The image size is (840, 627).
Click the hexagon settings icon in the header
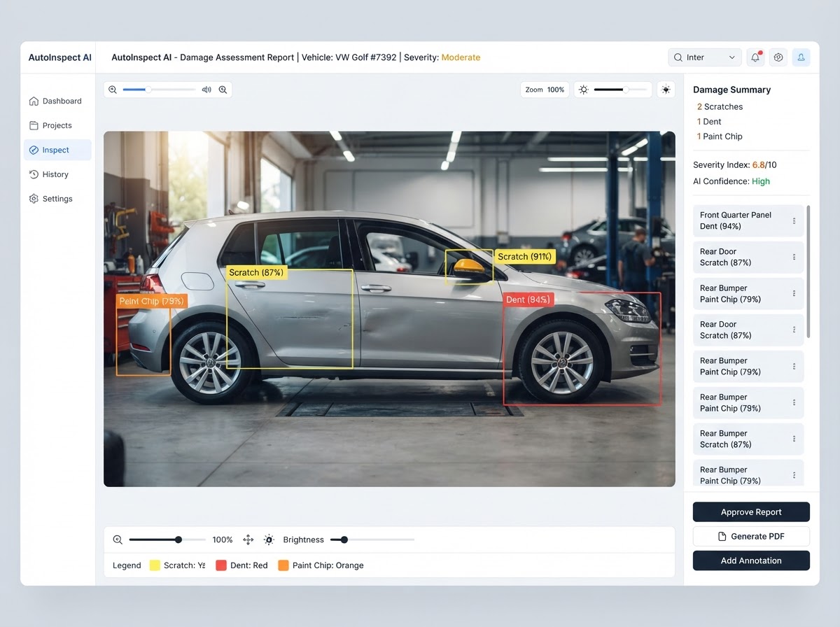[778, 57]
